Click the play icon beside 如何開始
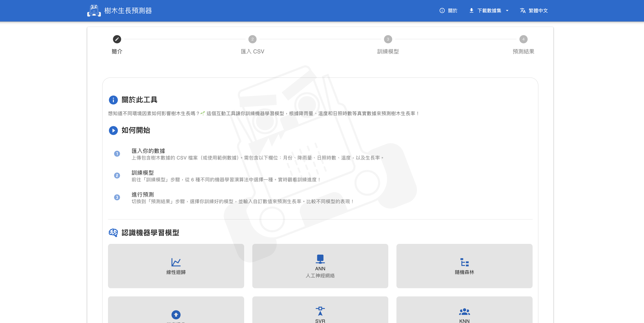The height and width of the screenshot is (323, 644). pos(113,130)
